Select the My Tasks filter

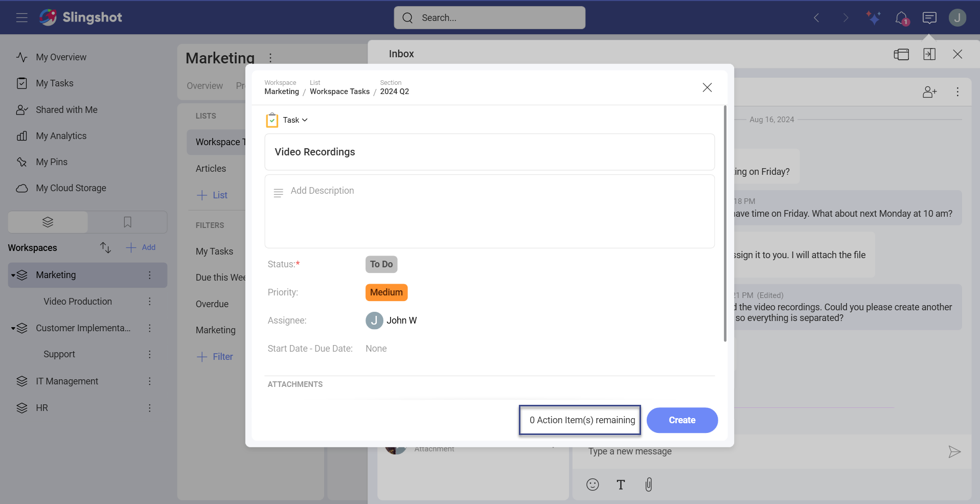[214, 251]
